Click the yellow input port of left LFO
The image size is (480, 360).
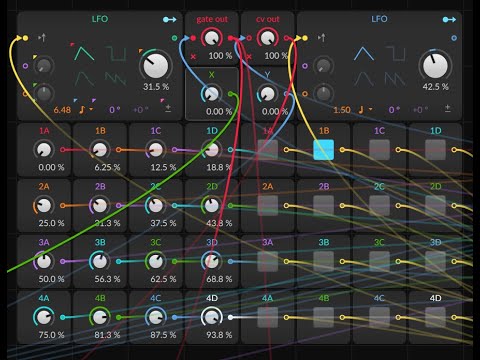coord(25,38)
